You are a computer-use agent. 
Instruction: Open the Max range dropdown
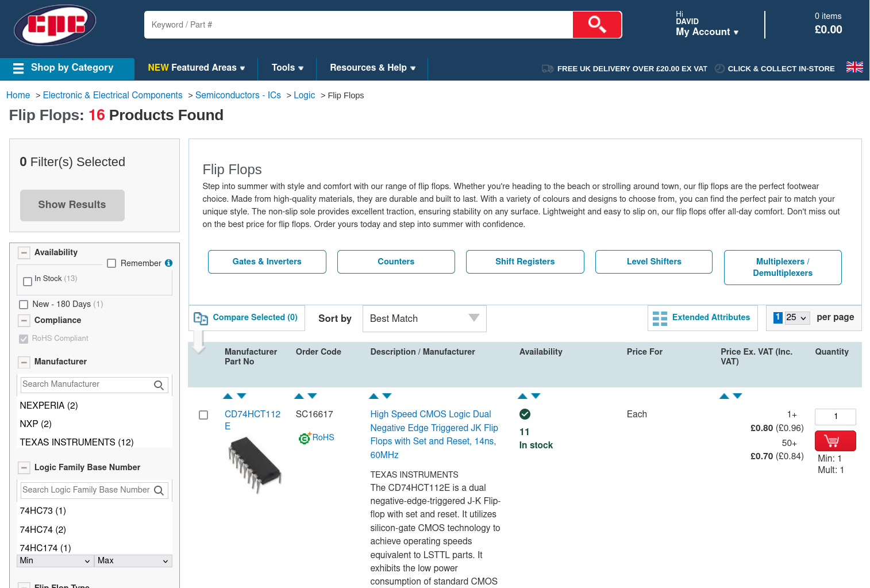click(x=133, y=561)
